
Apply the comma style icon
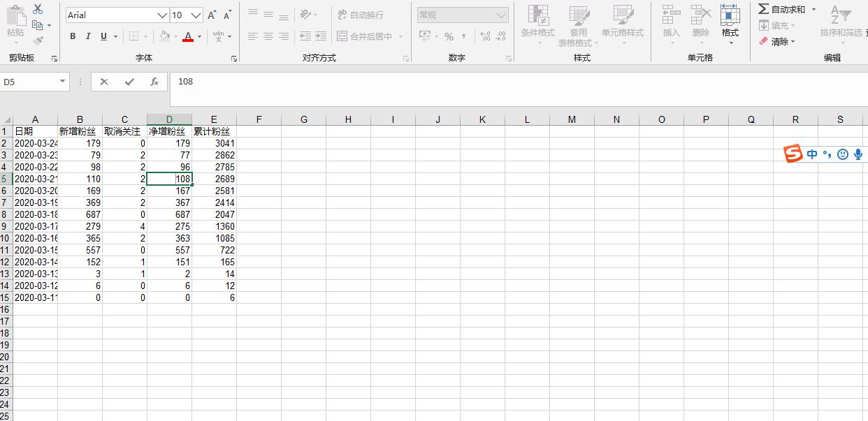click(x=464, y=36)
